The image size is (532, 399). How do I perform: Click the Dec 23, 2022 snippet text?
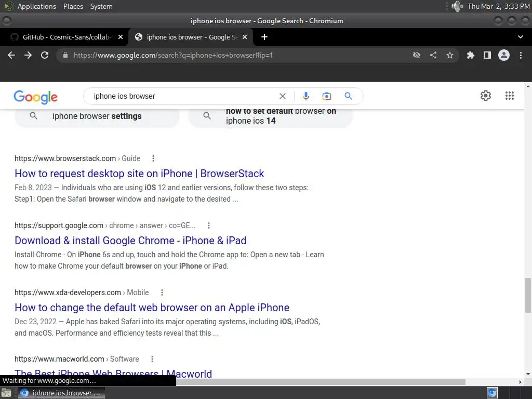167,327
